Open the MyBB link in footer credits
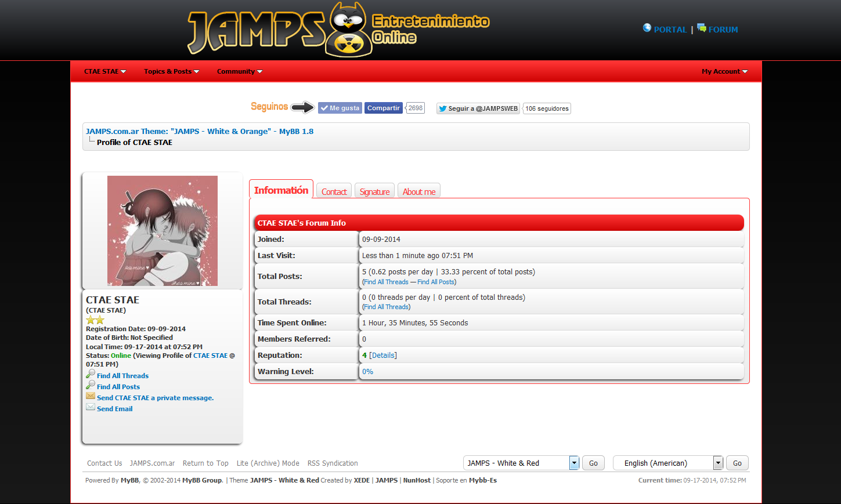The image size is (841, 504). [129, 480]
